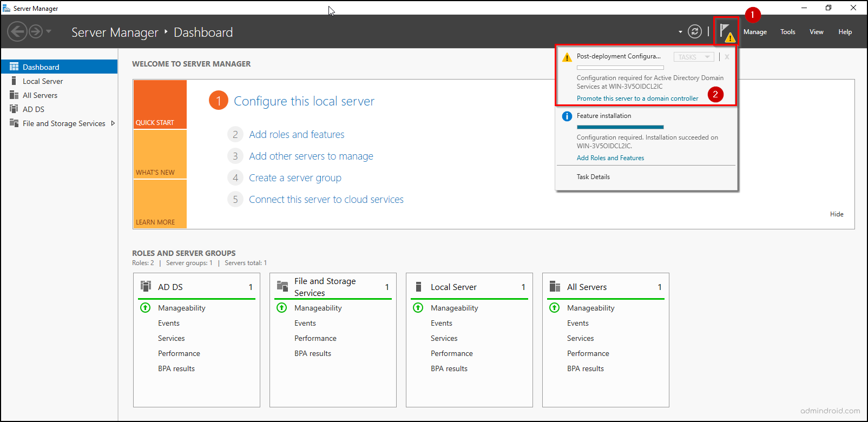The height and width of the screenshot is (422, 868).
Task: Select File and Storage Services in sidebar
Action: click(59, 123)
